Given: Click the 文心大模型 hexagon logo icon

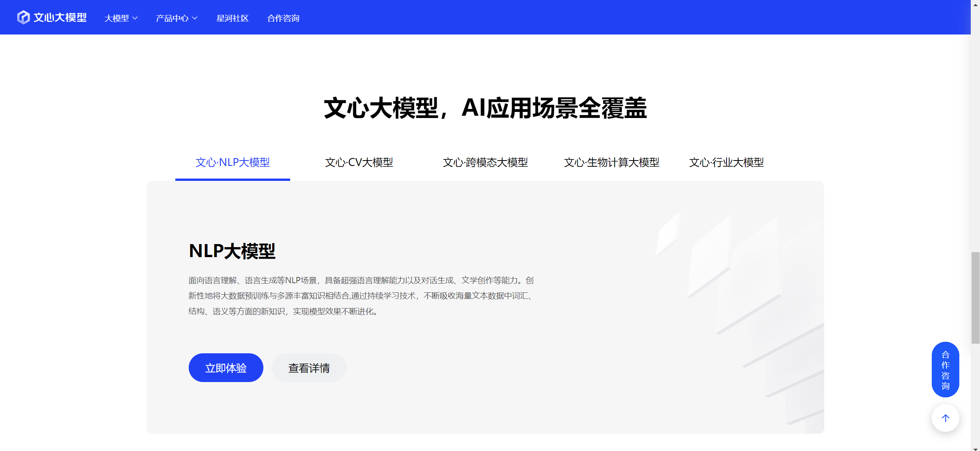Looking at the screenshot, I should click(x=23, y=17).
